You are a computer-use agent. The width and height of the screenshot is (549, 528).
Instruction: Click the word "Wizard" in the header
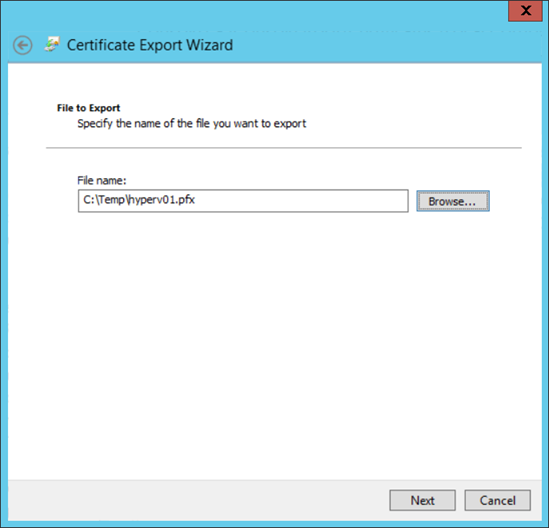click(209, 45)
